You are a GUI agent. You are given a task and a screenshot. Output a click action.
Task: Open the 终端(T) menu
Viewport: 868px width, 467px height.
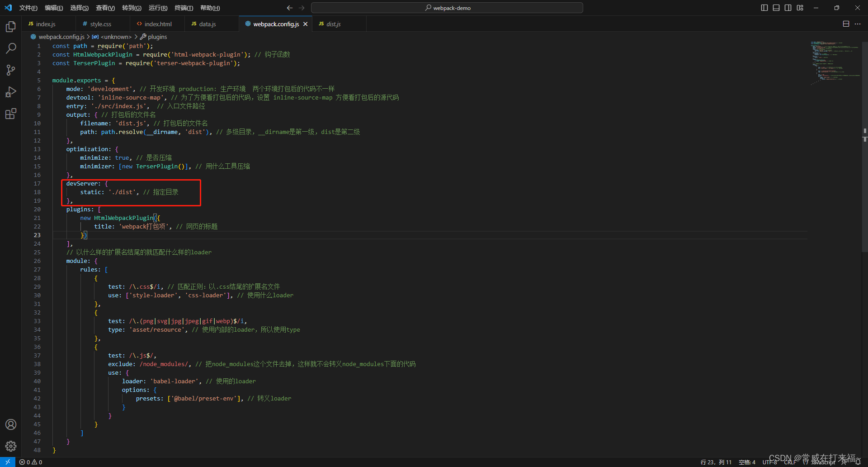[x=184, y=8]
